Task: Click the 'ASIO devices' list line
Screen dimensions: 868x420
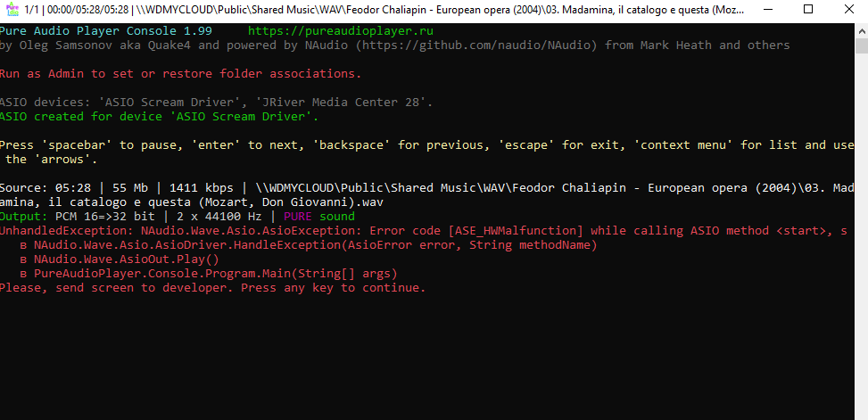Action: tap(217, 103)
